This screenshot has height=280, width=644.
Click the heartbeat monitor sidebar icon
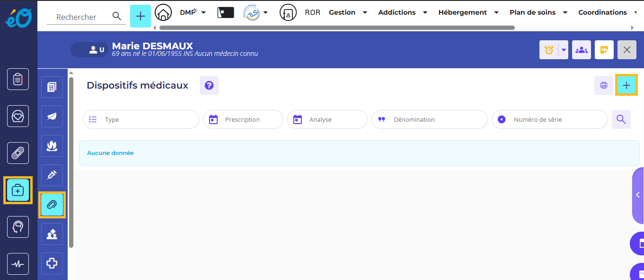(x=18, y=264)
